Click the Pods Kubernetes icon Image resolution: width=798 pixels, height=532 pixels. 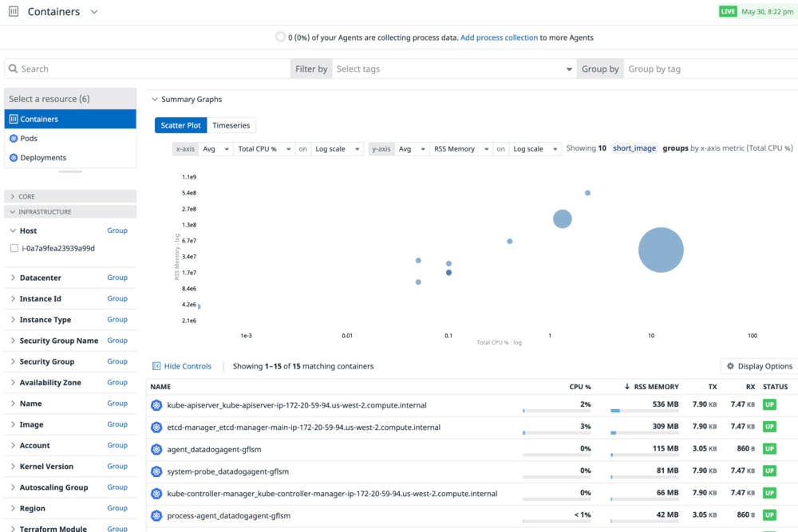click(14, 138)
